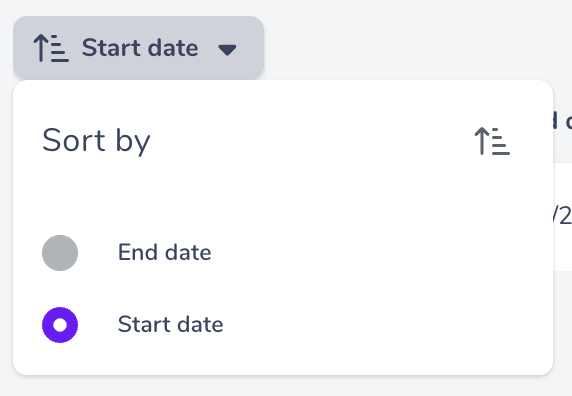Click the filled purple circle beside Start date

(60, 325)
